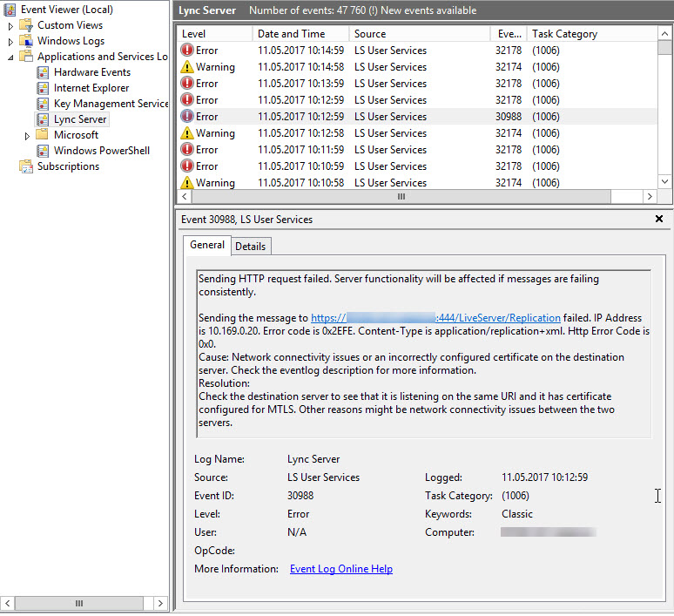This screenshot has width=674, height=616.
Task: Open Event Log Online Help link
Action: point(340,569)
